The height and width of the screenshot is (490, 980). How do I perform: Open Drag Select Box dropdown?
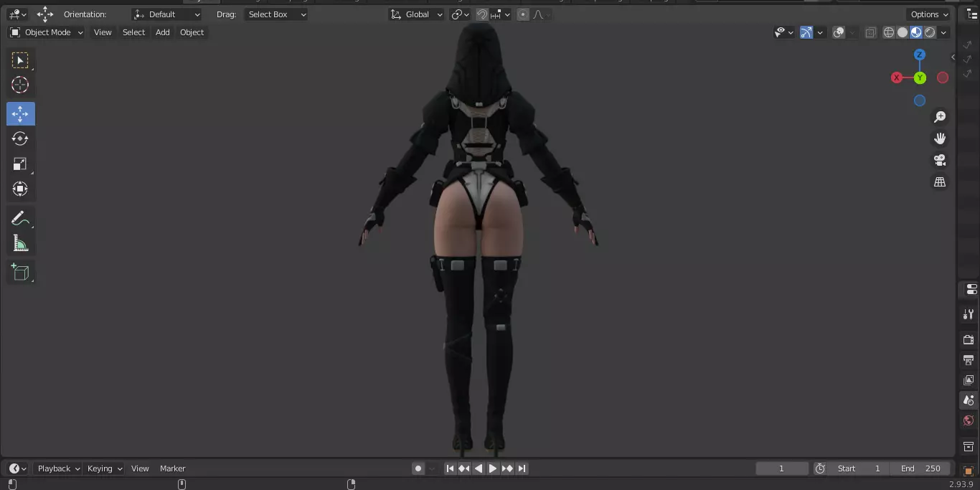click(276, 14)
